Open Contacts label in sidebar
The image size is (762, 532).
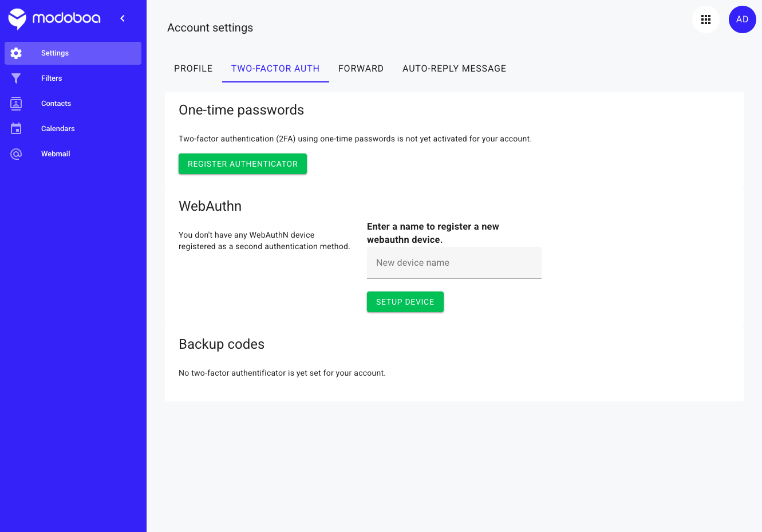[x=56, y=104]
